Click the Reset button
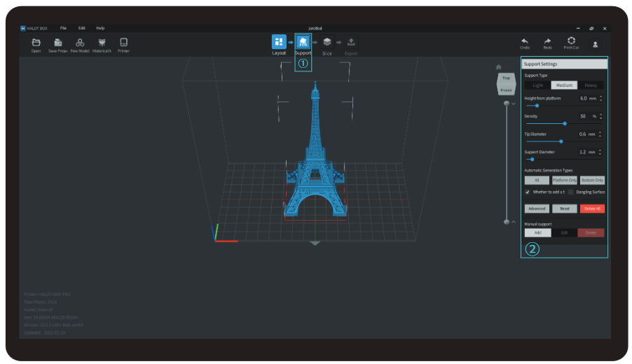 [565, 209]
